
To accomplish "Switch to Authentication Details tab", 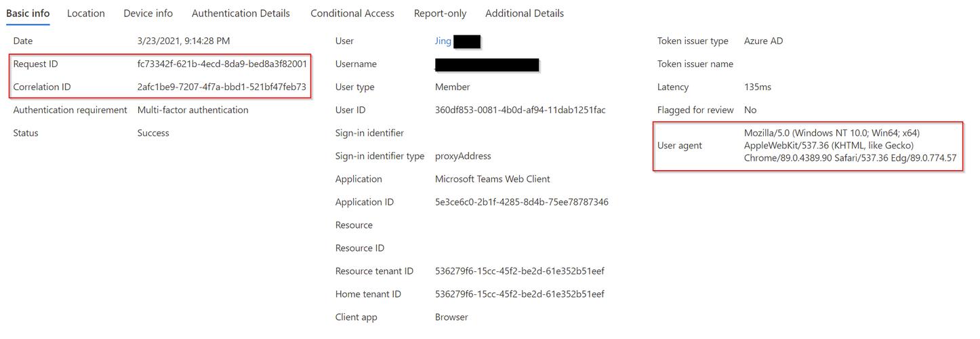I will pyautogui.click(x=241, y=14).
